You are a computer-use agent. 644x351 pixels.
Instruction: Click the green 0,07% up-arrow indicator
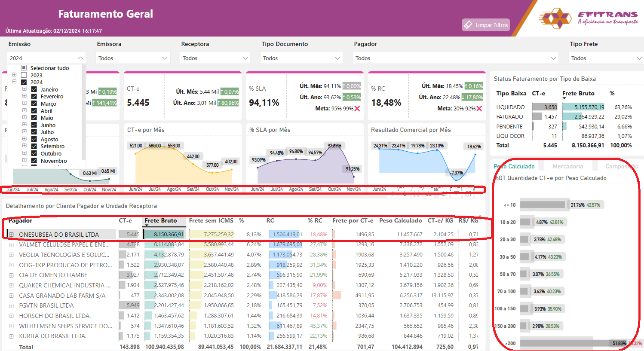pos(230,92)
